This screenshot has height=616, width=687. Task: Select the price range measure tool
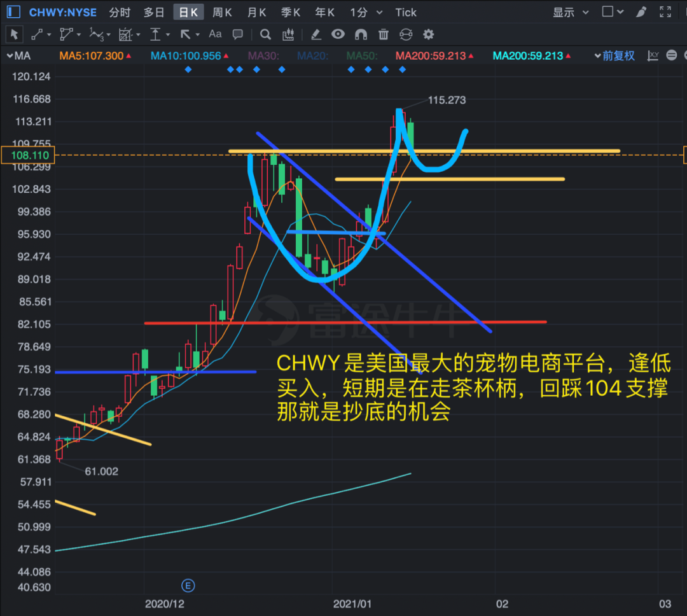[x=155, y=34]
